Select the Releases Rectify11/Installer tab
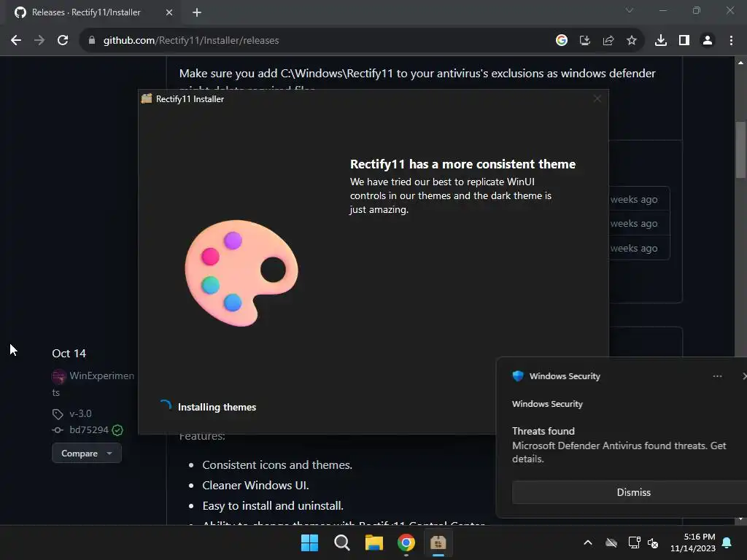 [x=93, y=12]
